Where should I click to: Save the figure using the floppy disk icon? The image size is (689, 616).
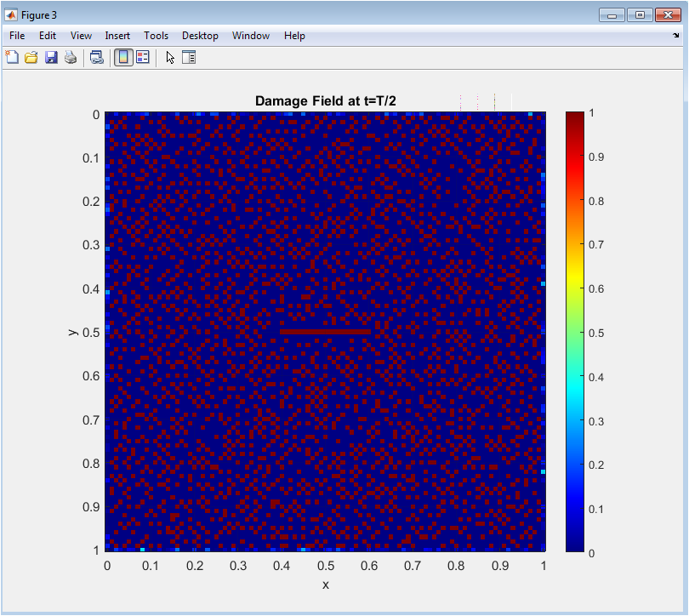51,58
